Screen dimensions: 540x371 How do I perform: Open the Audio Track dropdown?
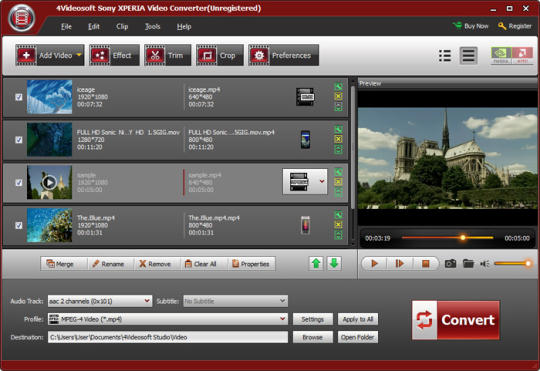pyautogui.click(x=100, y=301)
